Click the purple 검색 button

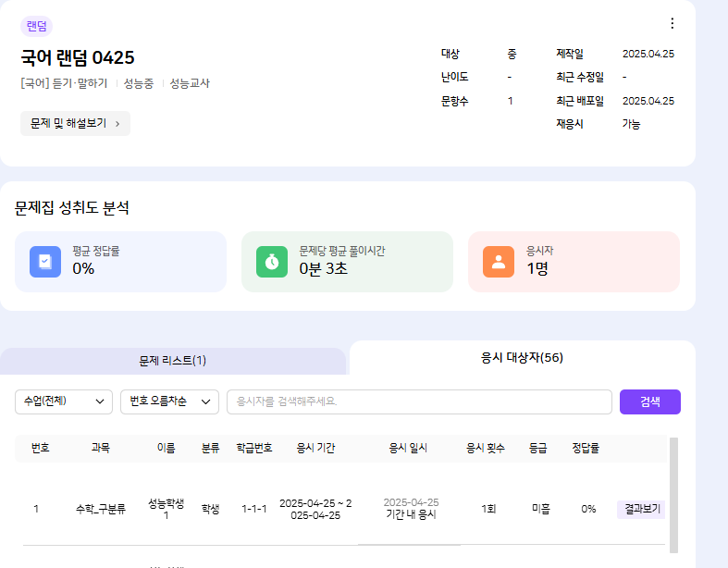point(650,401)
